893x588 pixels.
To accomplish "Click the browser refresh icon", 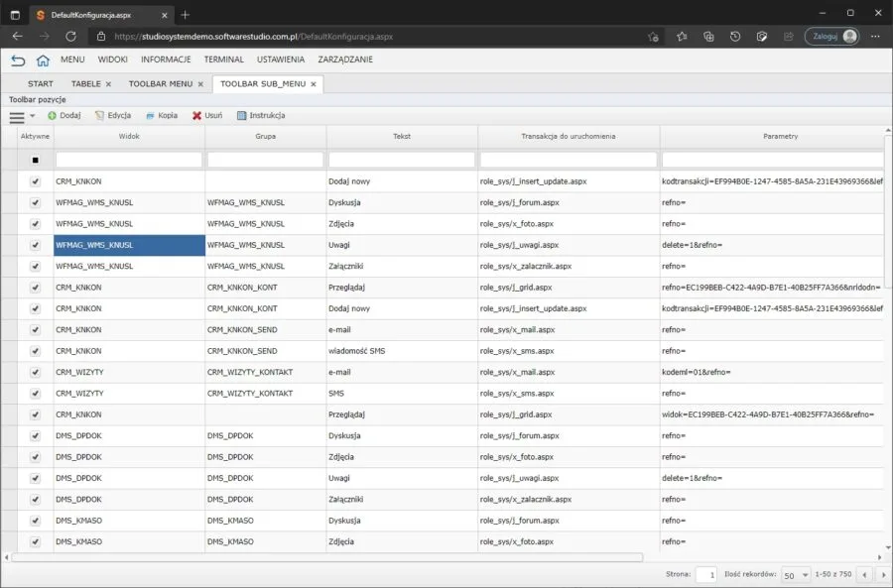I will pyautogui.click(x=70, y=37).
